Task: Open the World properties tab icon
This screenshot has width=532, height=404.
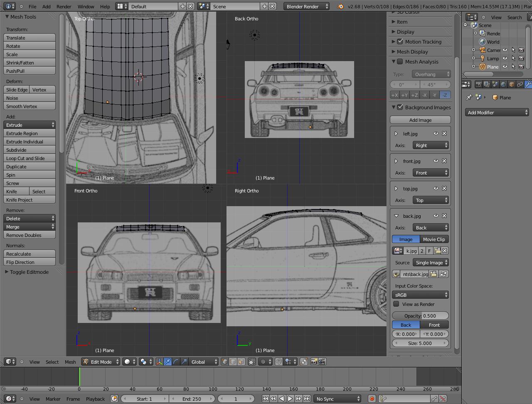Action: 503,84
